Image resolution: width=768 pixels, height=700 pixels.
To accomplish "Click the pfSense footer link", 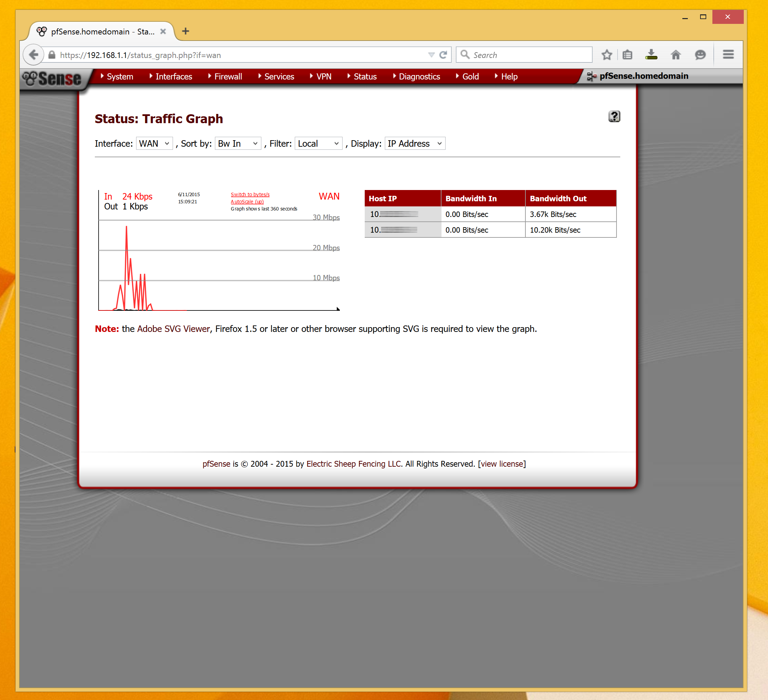I will (x=216, y=464).
